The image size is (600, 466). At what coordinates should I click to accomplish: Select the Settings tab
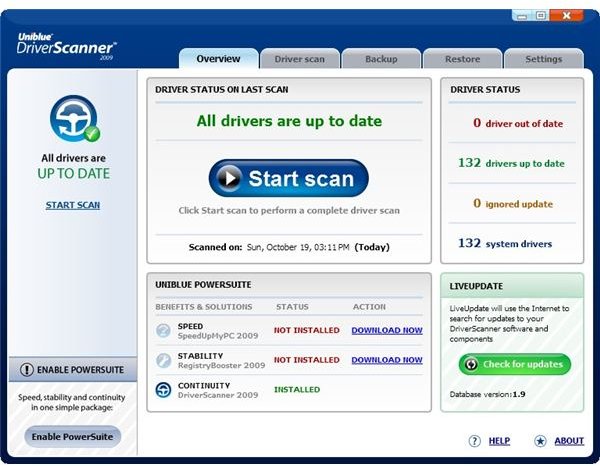544,59
